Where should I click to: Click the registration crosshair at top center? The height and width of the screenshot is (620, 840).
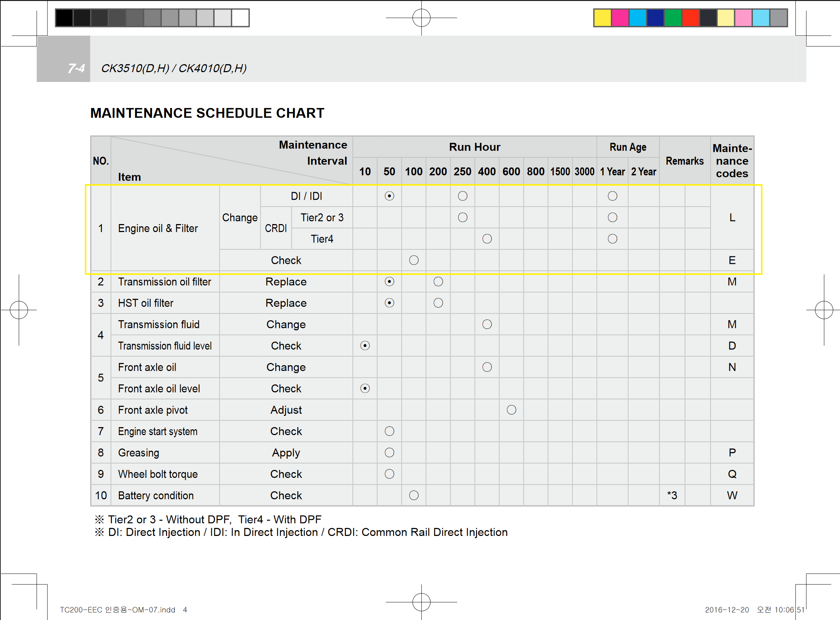point(421,18)
